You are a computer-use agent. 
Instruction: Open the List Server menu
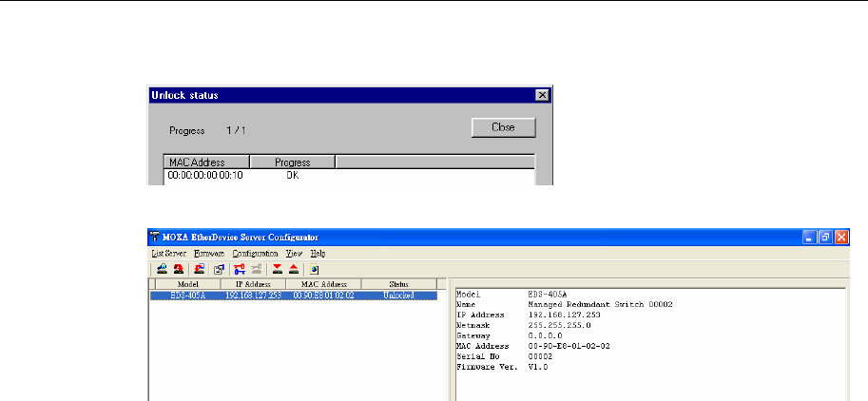tap(169, 254)
